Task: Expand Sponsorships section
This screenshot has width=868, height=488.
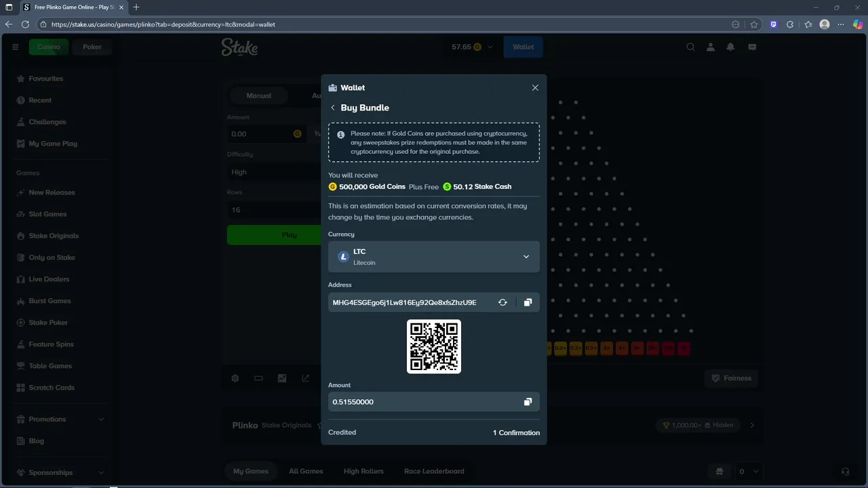Action: tap(61, 472)
